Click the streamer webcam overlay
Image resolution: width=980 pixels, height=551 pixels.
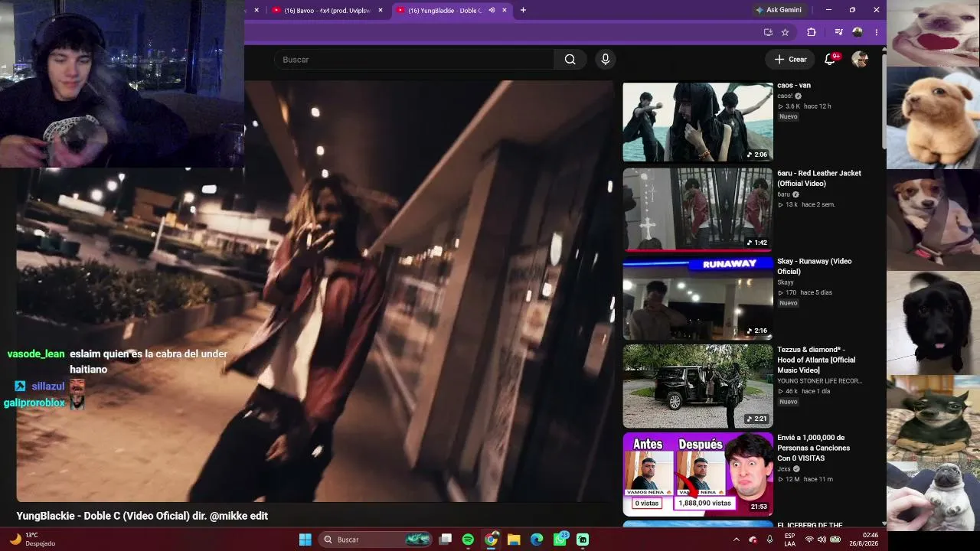click(122, 83)
